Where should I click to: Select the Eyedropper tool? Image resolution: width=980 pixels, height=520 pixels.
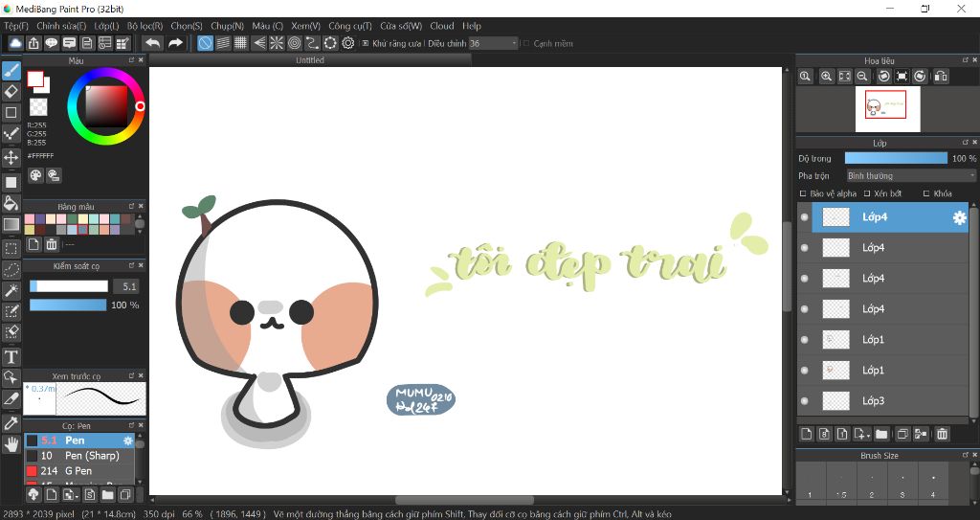(11, 423)
